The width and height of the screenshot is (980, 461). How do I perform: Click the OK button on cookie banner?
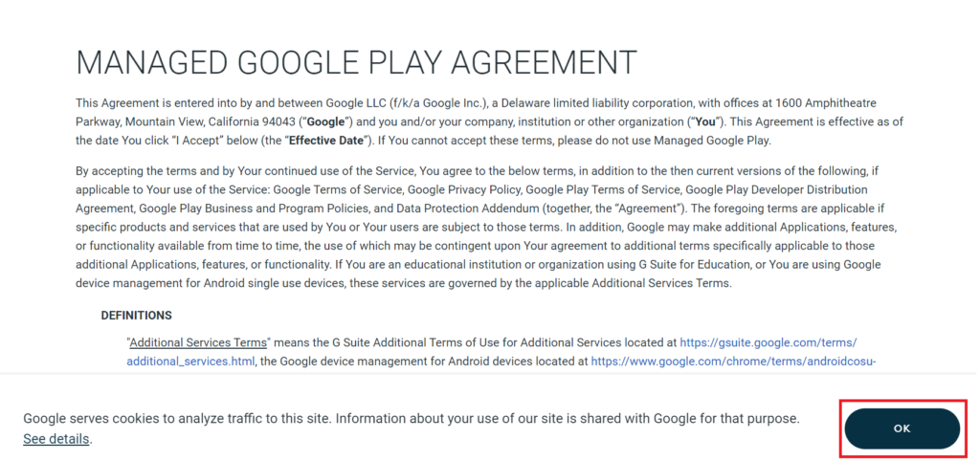coord(902,428)
